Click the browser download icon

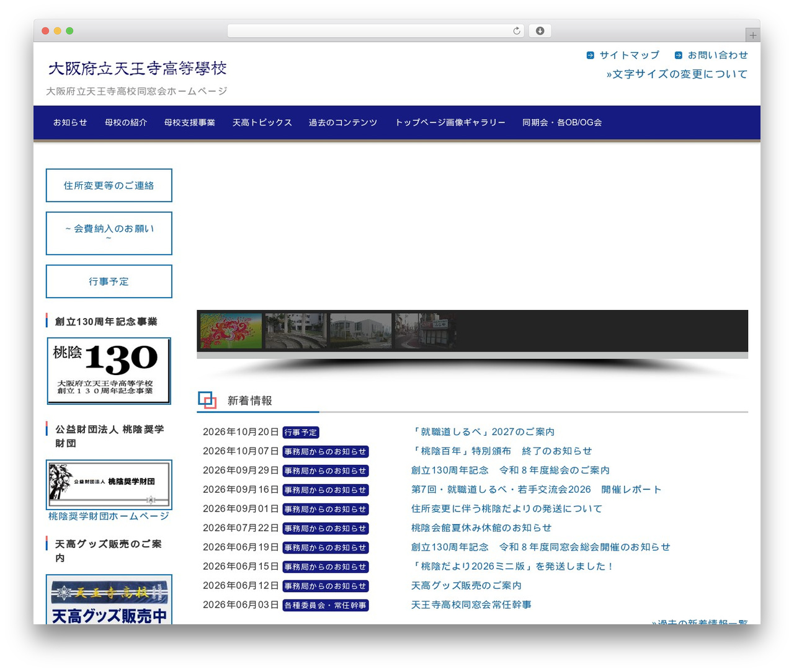[x=540, y=31]
